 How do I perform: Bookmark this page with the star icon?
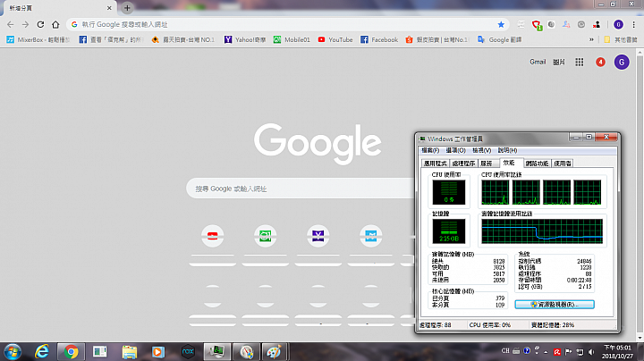click(x=501, y=25)
